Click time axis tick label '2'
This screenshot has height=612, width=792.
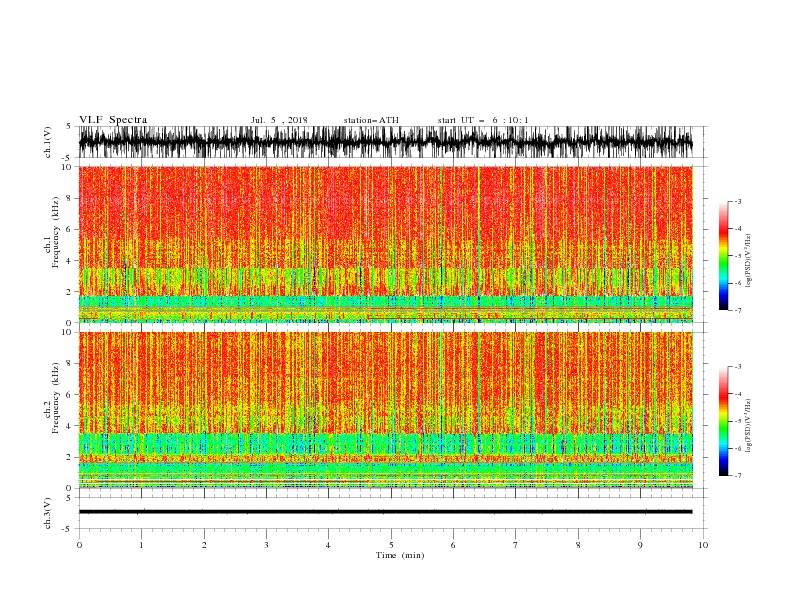click(x=204, y=545)
